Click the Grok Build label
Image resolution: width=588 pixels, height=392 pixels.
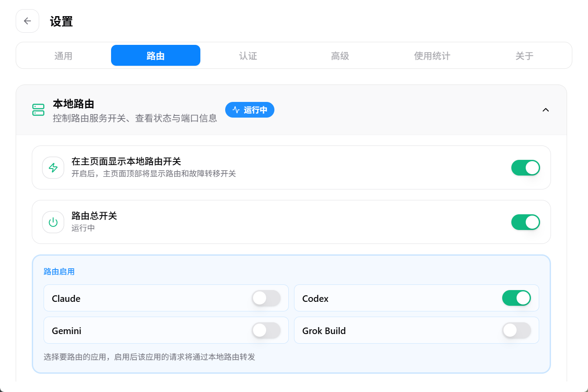click(x=324, y=331)
